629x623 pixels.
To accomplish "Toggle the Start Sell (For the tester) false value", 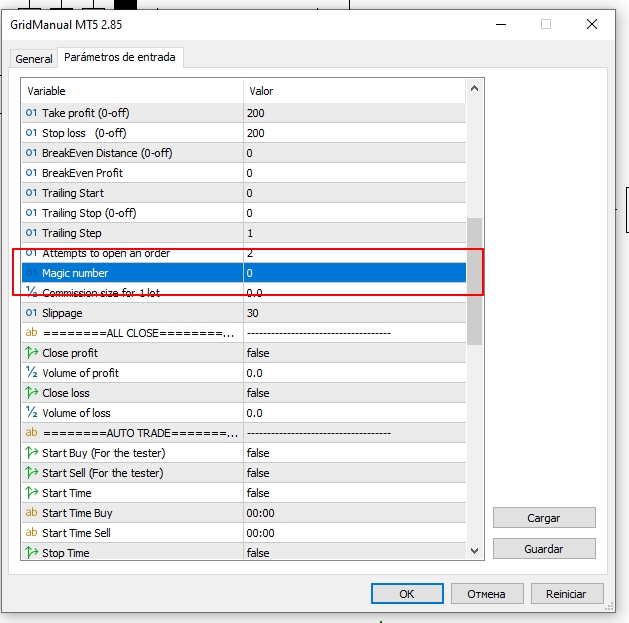I will tap(355, 473).
